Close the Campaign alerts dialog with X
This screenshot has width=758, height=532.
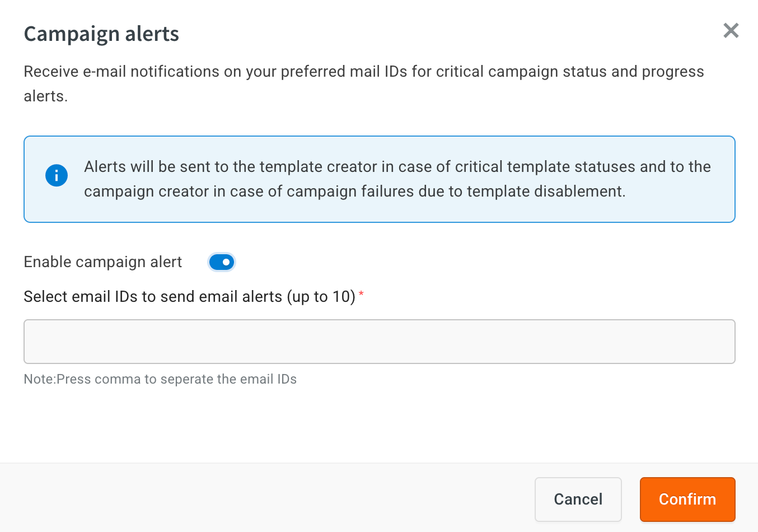tap(731, 30)
